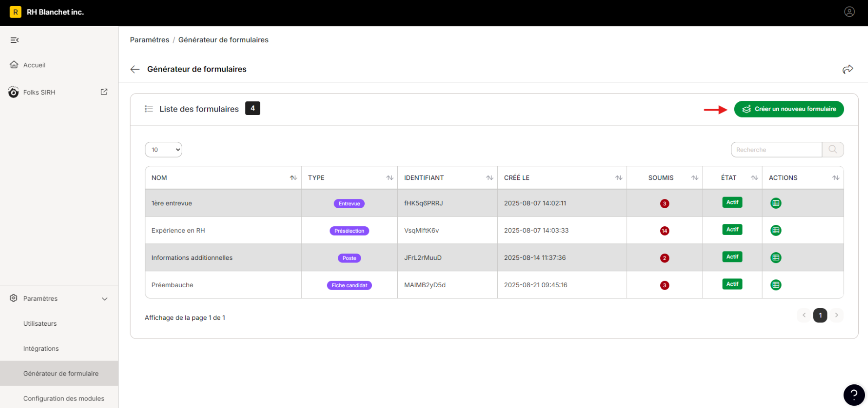Click into the Recherche search field
The width and height of the screenshot is (868, 408).
pos(776,150)
